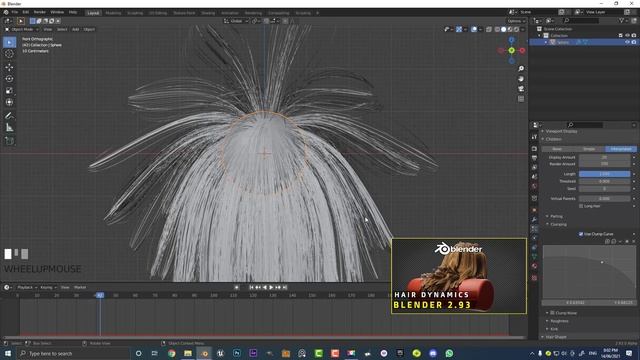Click the blue Z axis gizmo top
The image size is (640, 360).
tap(511, 40)
